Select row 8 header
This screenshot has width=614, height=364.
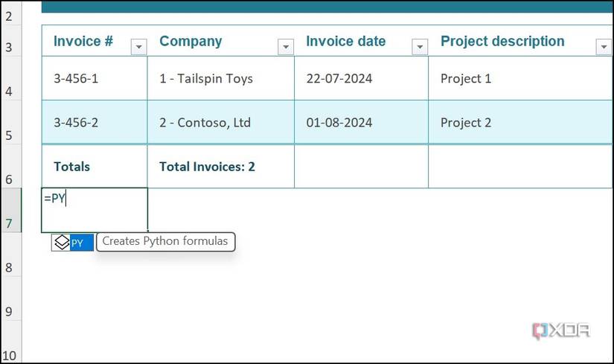pyautogui.click(x=9, y=267)
